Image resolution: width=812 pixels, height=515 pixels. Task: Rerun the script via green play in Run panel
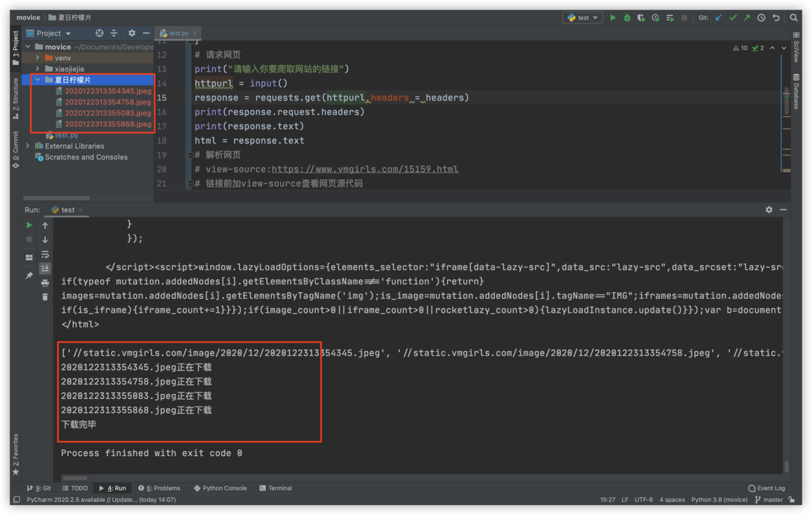click(x=29, y=225)
